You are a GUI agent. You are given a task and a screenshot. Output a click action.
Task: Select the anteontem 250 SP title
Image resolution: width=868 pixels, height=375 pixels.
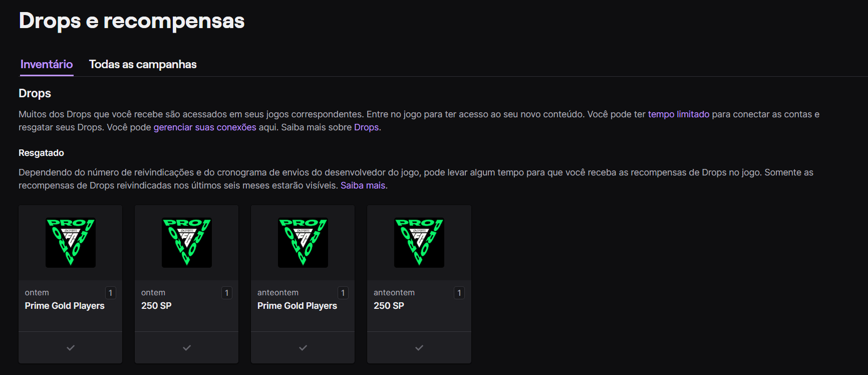[389, 306]
